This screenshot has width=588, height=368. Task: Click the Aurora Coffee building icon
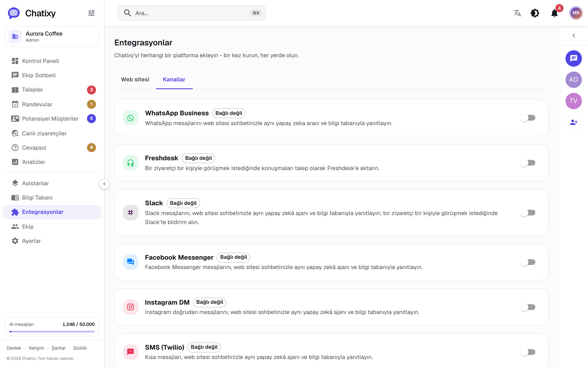point(15,37)
